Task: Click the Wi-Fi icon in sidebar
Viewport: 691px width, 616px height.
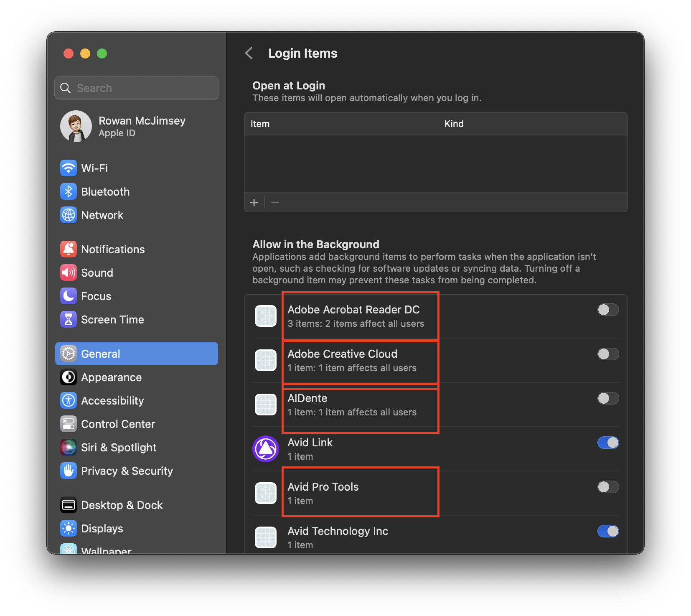Action: point(69,168)
